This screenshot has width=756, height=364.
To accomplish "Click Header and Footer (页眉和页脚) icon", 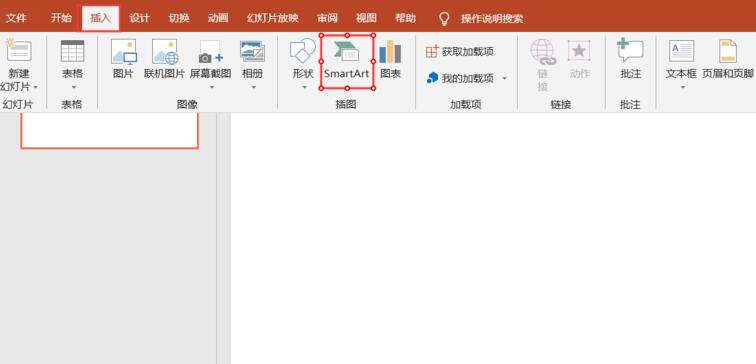I will click(728, 52).
